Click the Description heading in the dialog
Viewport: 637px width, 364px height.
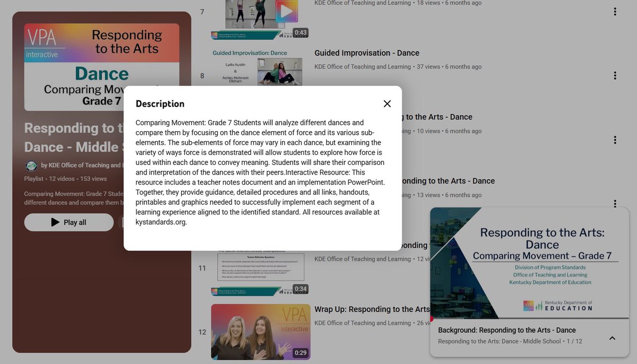pos(160,104)
